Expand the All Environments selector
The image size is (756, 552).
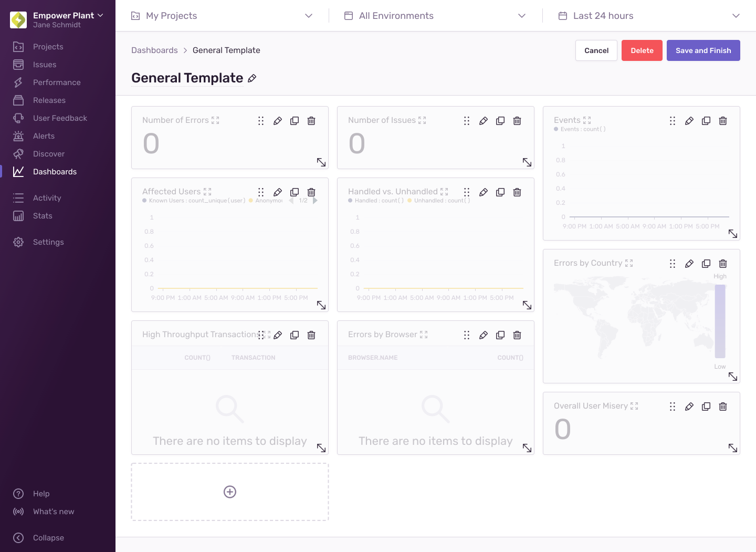(435, 16)
